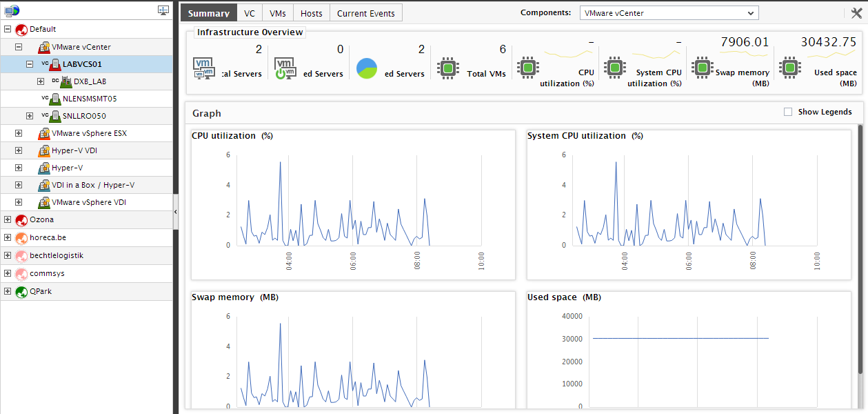This screenshot has width=868, height=414.
Task: Select the DXB_LAB tree label
Action: 90,82
